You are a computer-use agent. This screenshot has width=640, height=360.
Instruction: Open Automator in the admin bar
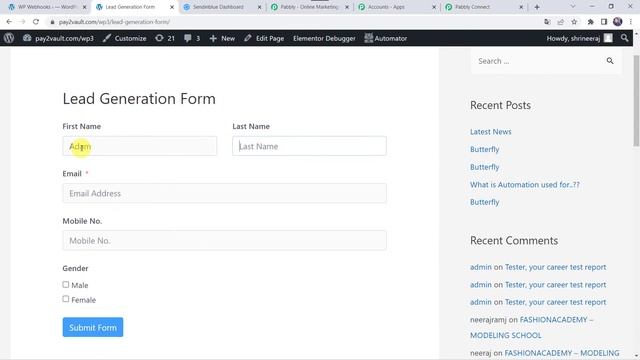(386, 38)
